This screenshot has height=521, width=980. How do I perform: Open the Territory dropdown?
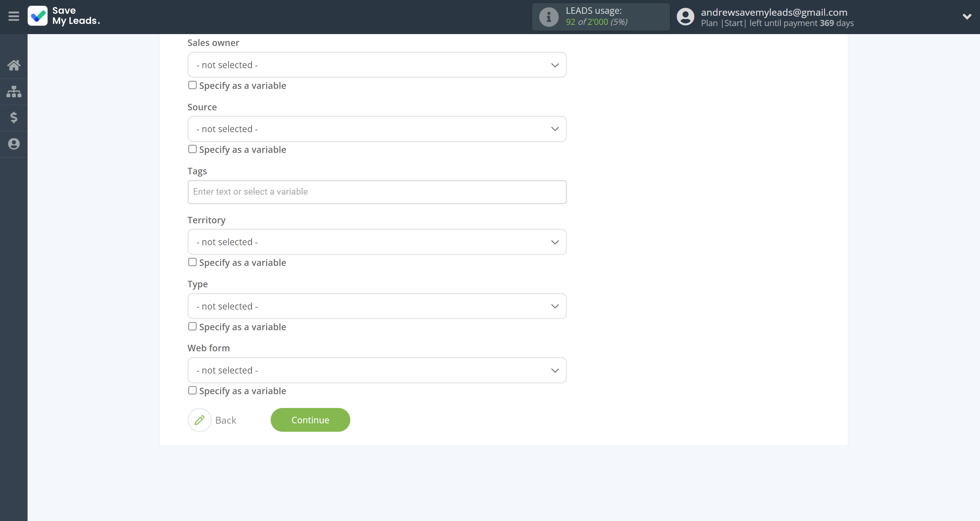tap(377, 242)
